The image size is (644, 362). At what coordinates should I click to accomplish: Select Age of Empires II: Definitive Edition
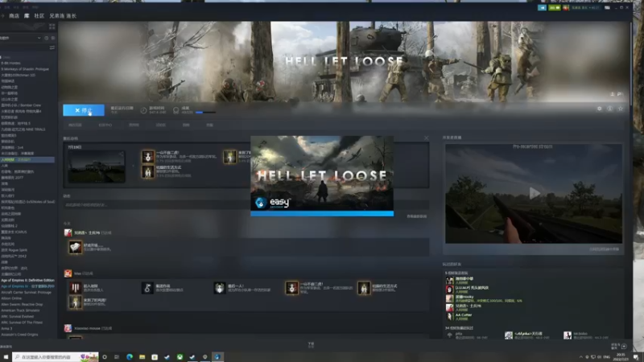pyautogui.click(x=27, y=280)
